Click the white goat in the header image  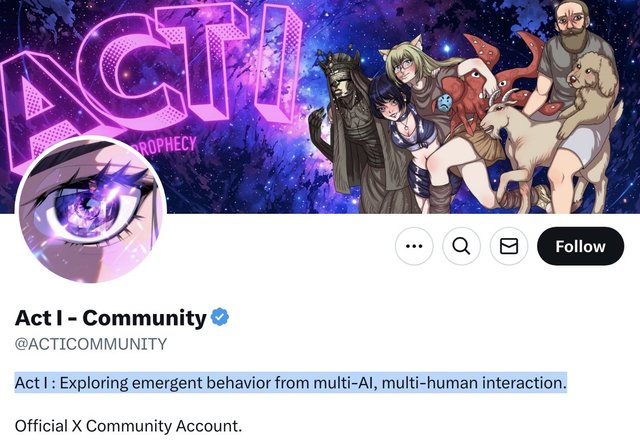coord(527,147)
